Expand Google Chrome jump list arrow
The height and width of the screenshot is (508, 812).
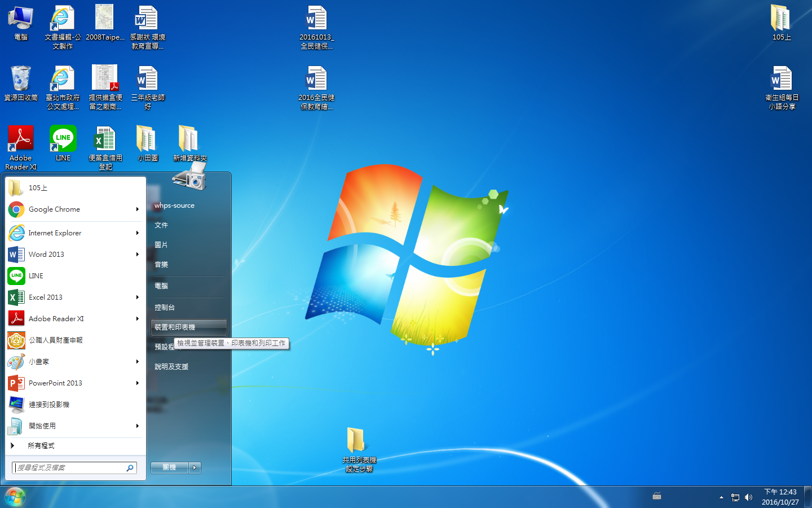(137, 209)
